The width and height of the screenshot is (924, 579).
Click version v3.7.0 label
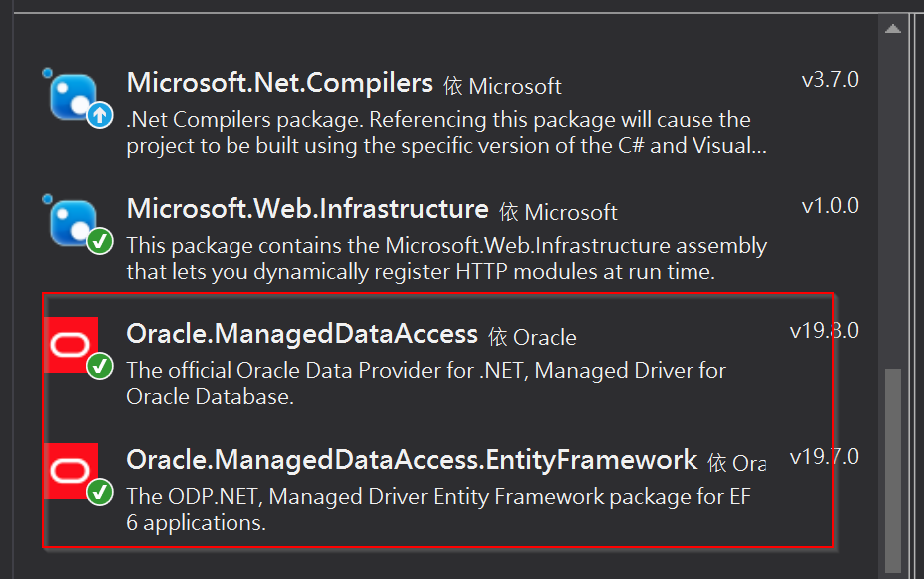830,80
